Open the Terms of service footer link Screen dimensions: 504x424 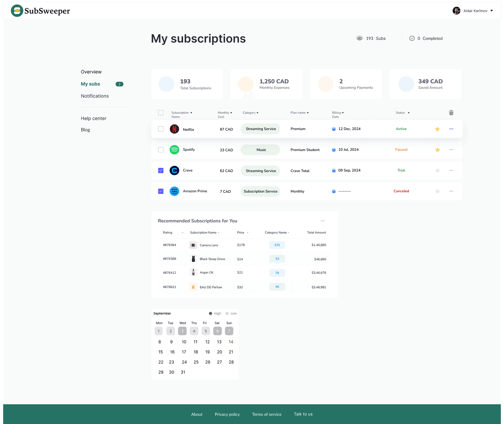point(267,414)
